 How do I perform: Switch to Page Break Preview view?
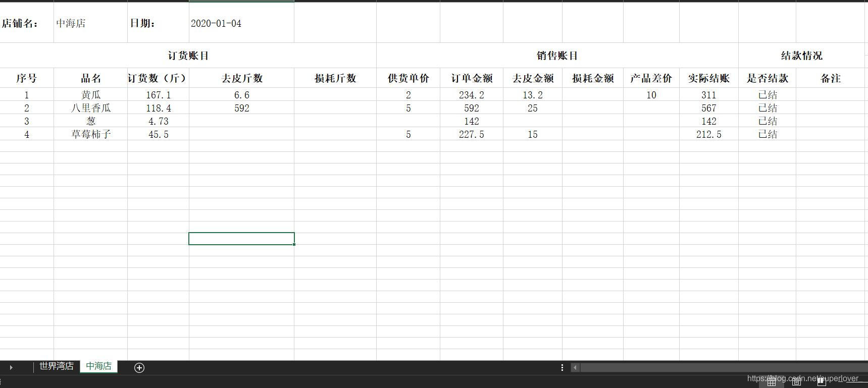pos(822,382)
